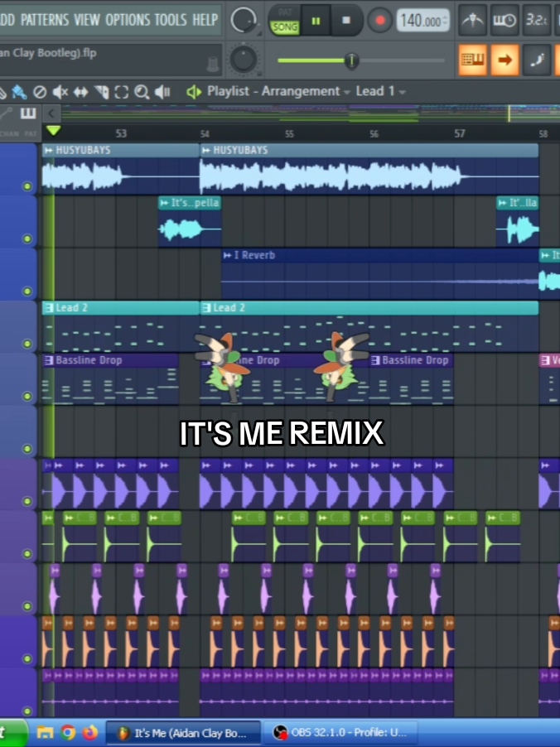Open the second HUSYUBAYS clip menu
560x747 pixels.
coord(206,151)
